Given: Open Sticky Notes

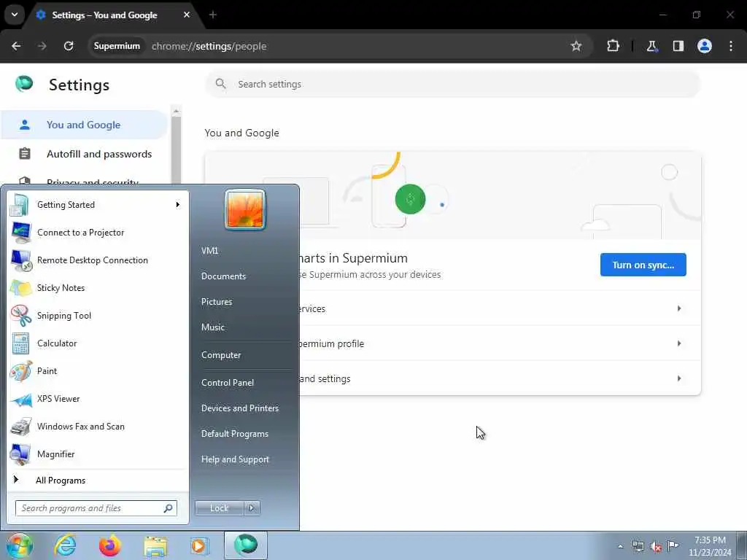Looking at the screenshot, I should [98, 288].
